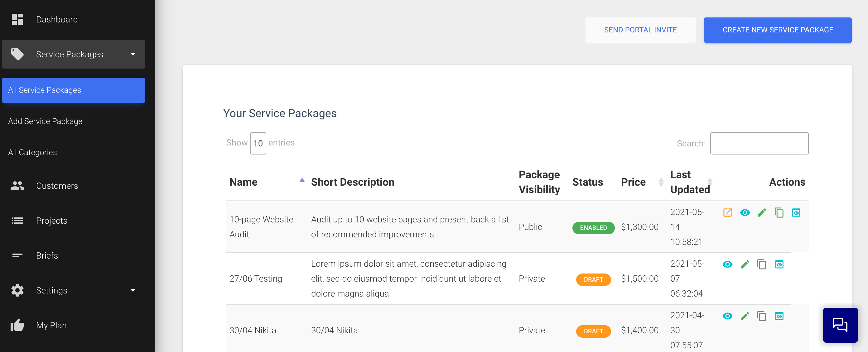
Task: Open external link for 10-page Website Audit
Action: pyautogui.click(x=727, y=213)
